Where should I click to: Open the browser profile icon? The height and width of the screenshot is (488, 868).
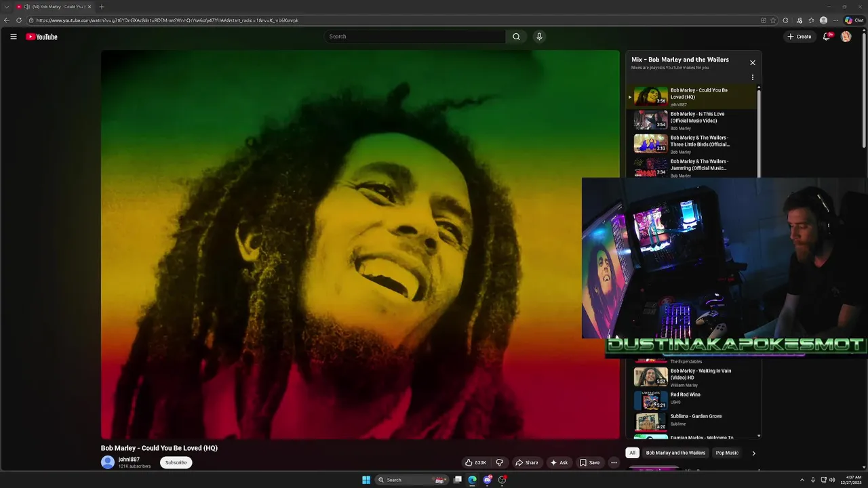(x=823, y=20)
